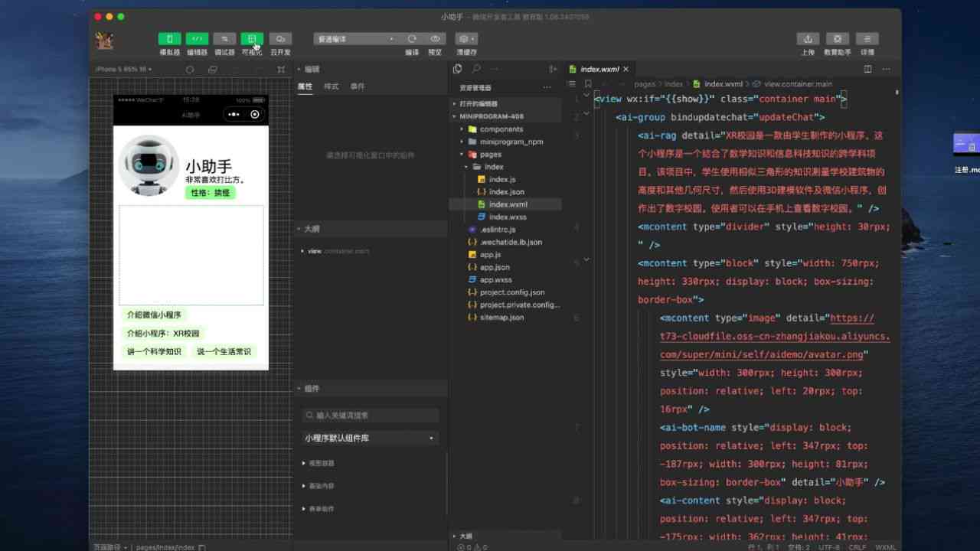The width and height of the screenshot is (980, 551).
Task: Click the project avatar icon in toolbar
Action: (x=104, y=41)
